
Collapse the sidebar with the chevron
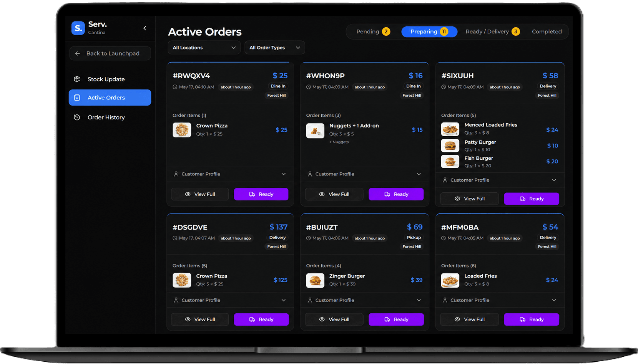(x=145, y=28)
